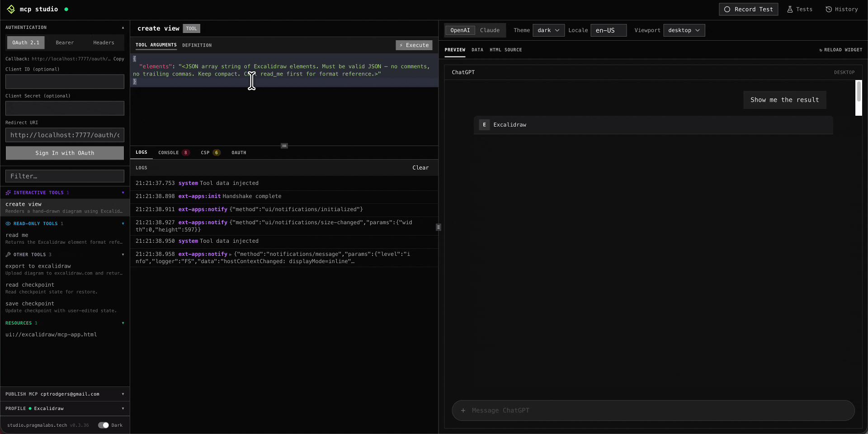Collapse the Resources group

123,323
